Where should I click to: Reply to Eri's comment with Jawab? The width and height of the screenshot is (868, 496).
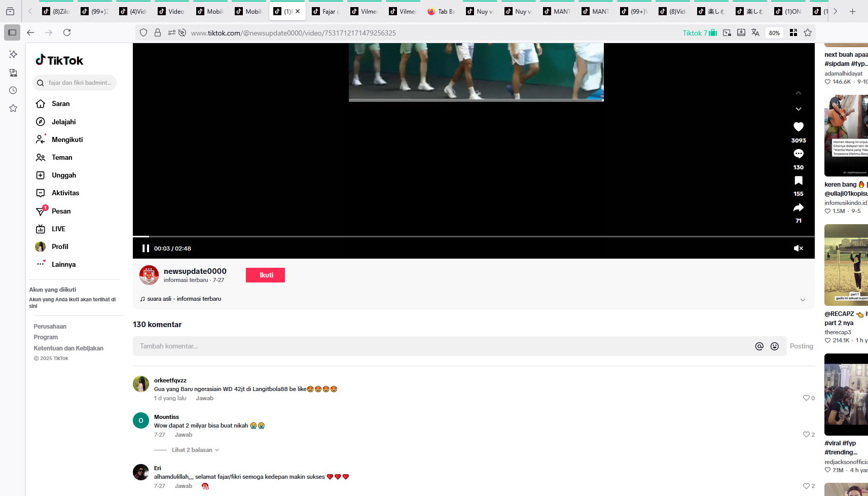pyautogui.click(x=183, y=486)
